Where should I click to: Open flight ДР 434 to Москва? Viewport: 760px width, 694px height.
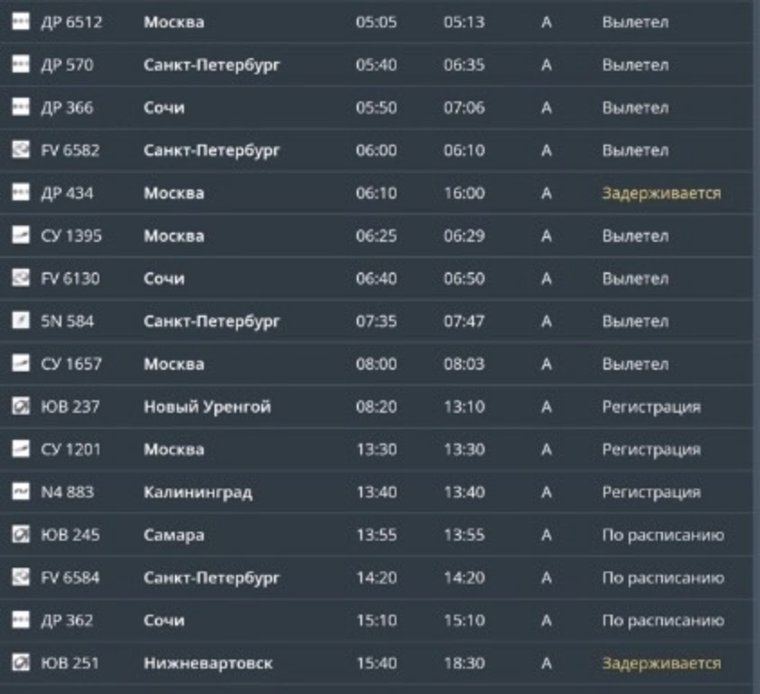377,193
